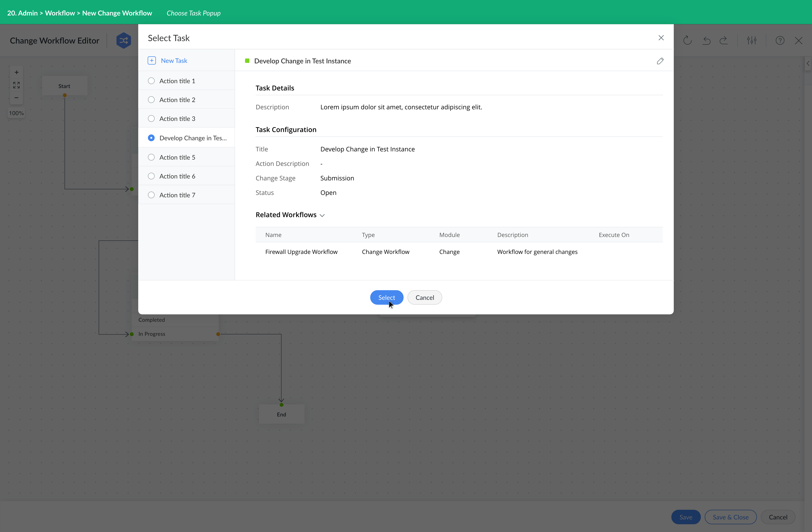812x532 pixels.
Task: Select Action title 2 radio button
Action: (x=151, y=100)
